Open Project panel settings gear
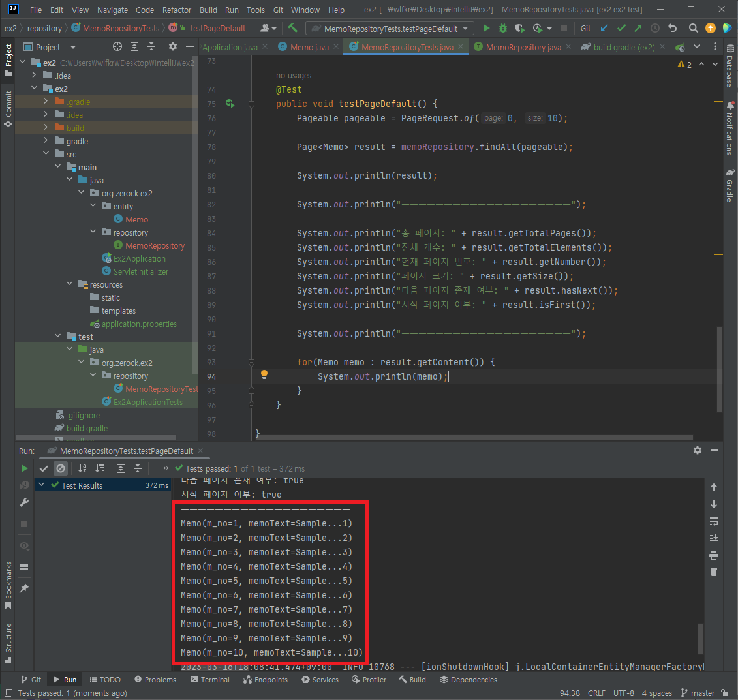Screen dimensions: 738x700 173,46
